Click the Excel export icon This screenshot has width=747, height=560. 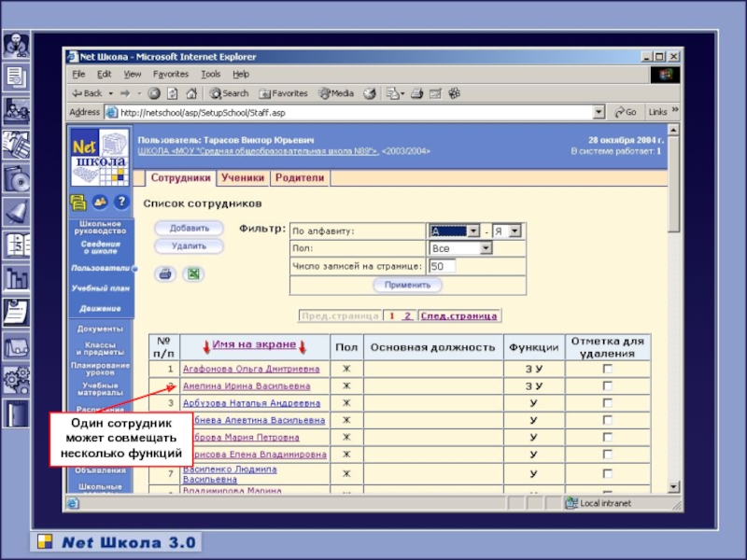192,274
